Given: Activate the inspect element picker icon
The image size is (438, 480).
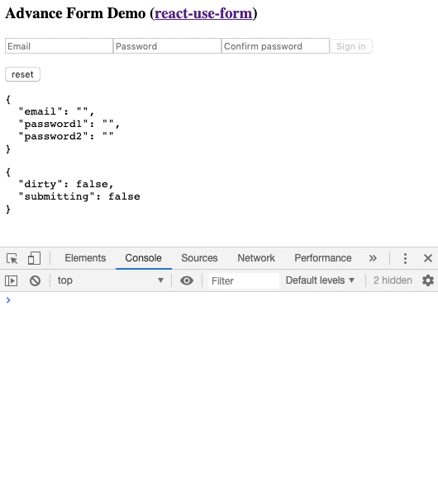Looking at the screenshot, I should pyautogui.click(x=12, y=258).
